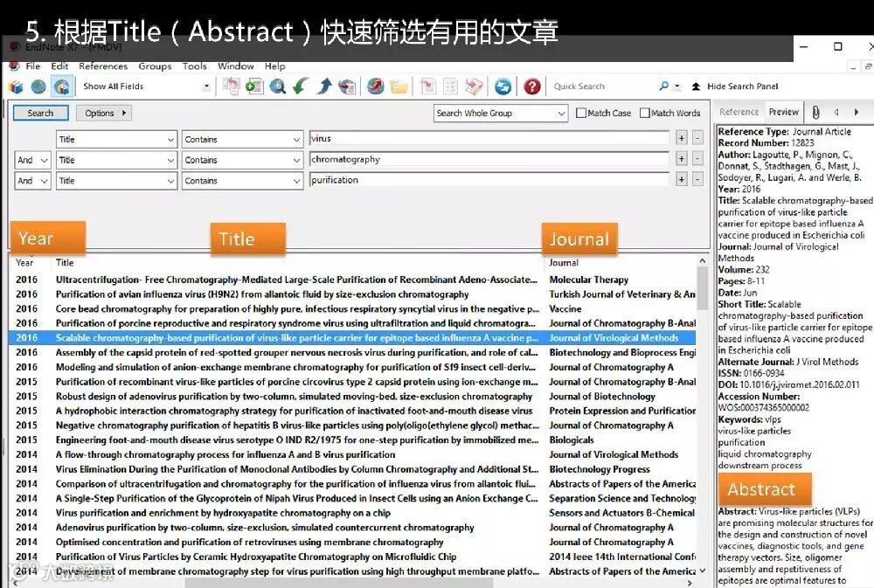Screen dimensions: 874x588
Task: Click the Format Bibliography icon
Action: (450, 86)
